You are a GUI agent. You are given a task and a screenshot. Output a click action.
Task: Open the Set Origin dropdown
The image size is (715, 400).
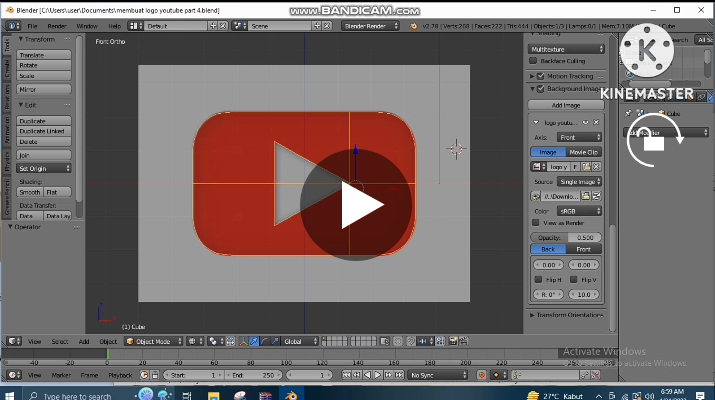point(44,168)
